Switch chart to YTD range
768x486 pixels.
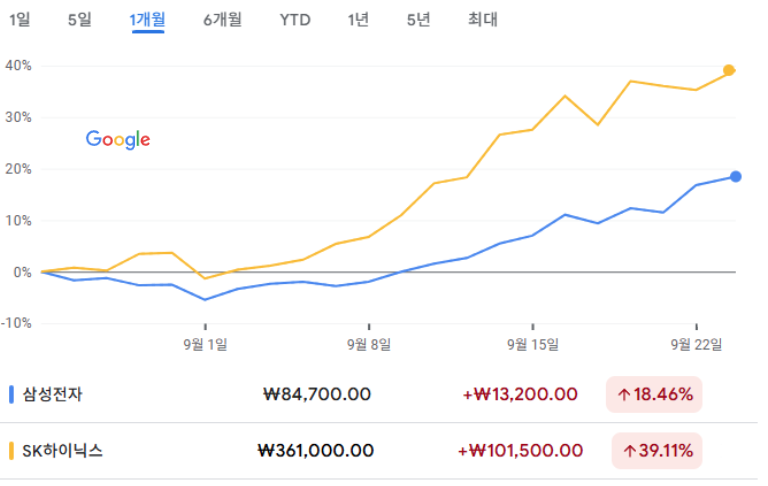click(295, 19)
